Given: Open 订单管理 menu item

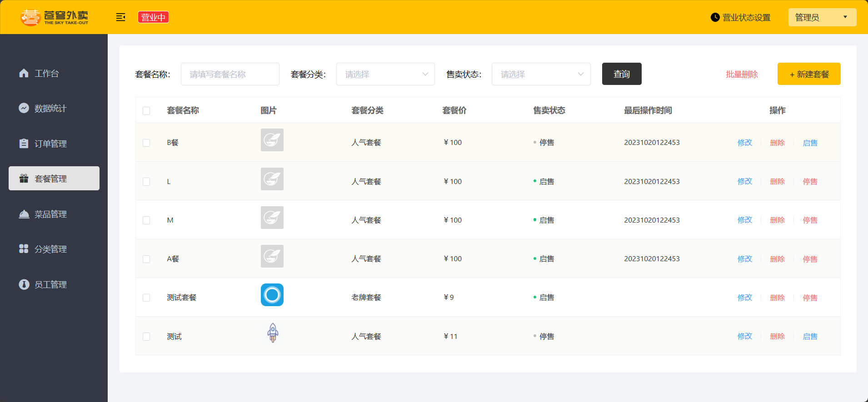Looking at the screenshot, I should [x=50, y=144].
